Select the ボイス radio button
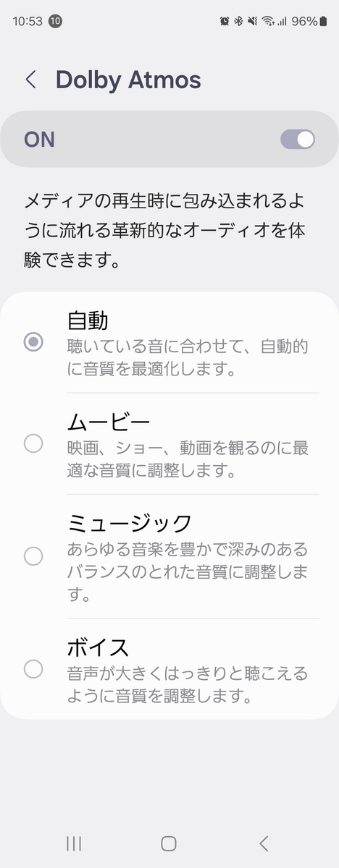The width and height of the screenshot is (339, 868). point(33,668)
